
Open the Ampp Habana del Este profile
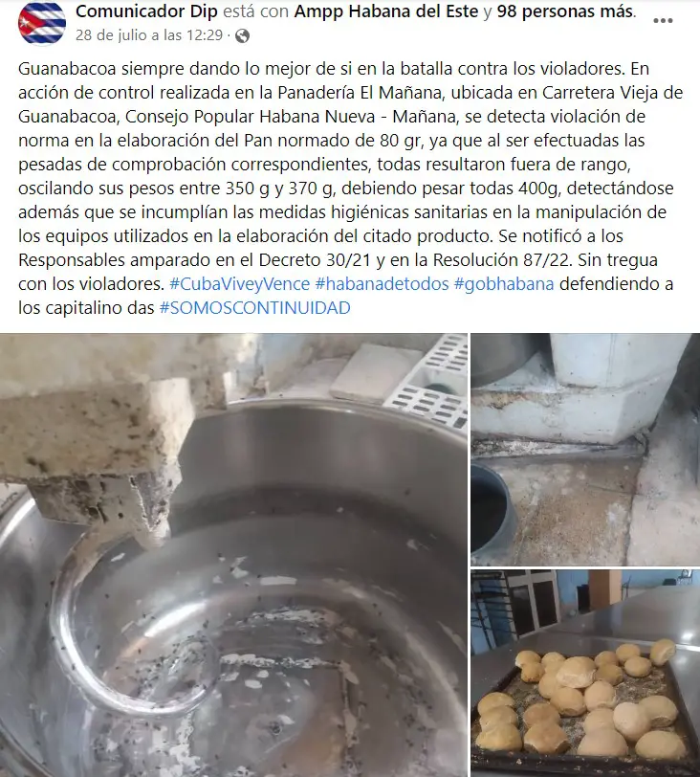click(386, 11)
